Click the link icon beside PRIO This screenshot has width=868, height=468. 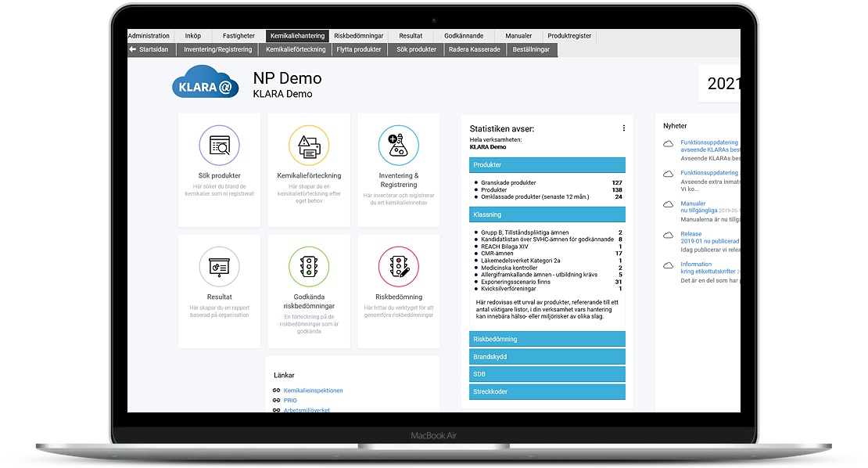pos(276,401)
